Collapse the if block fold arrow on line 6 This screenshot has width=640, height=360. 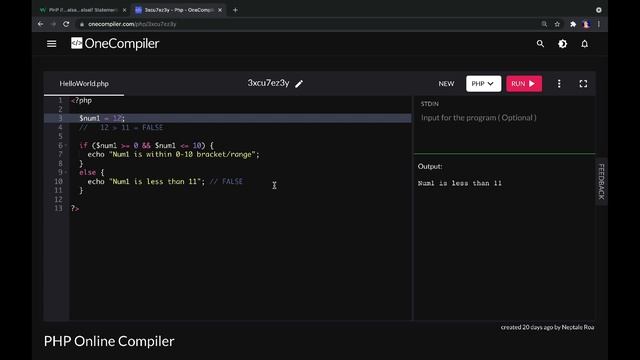click(66, 145)
